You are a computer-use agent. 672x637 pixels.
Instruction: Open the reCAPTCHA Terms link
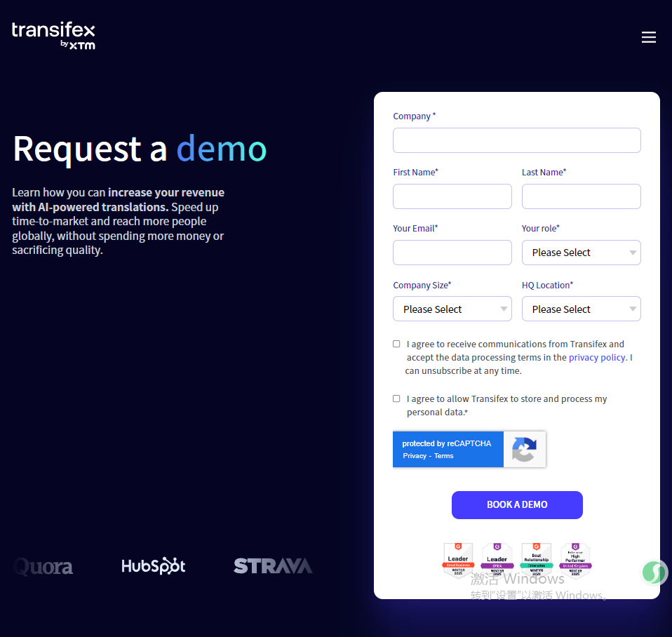443,456
